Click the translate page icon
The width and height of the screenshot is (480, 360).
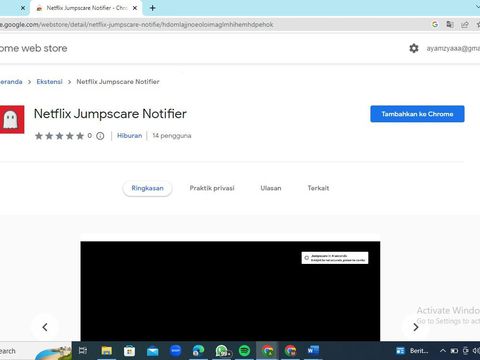click(x=450, y=24)
